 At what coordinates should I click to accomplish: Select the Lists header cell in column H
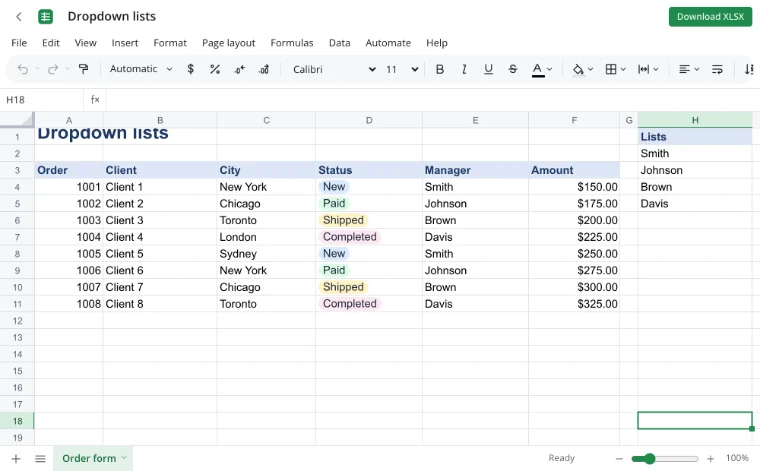click(x=695, y=137)
